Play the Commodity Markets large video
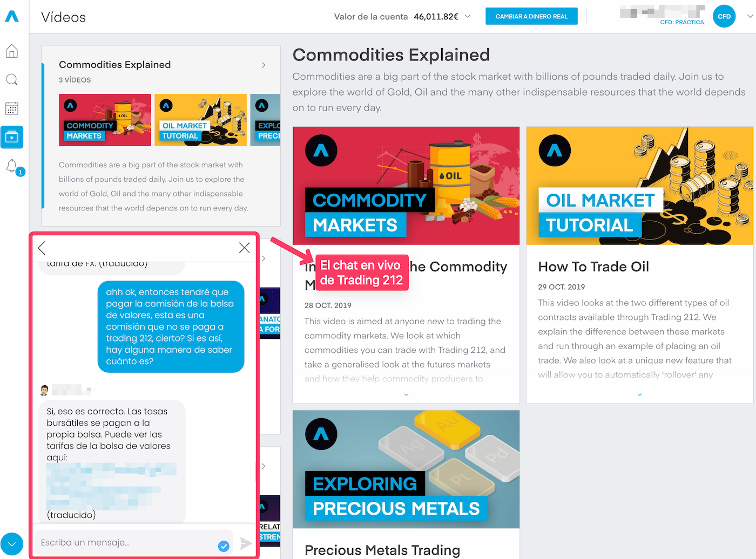 [x=406, y=186]
